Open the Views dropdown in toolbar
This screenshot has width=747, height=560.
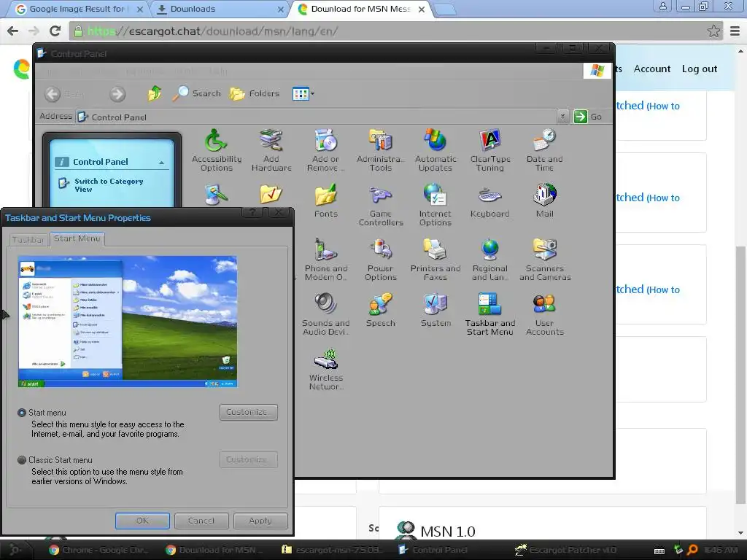[303, 94]
